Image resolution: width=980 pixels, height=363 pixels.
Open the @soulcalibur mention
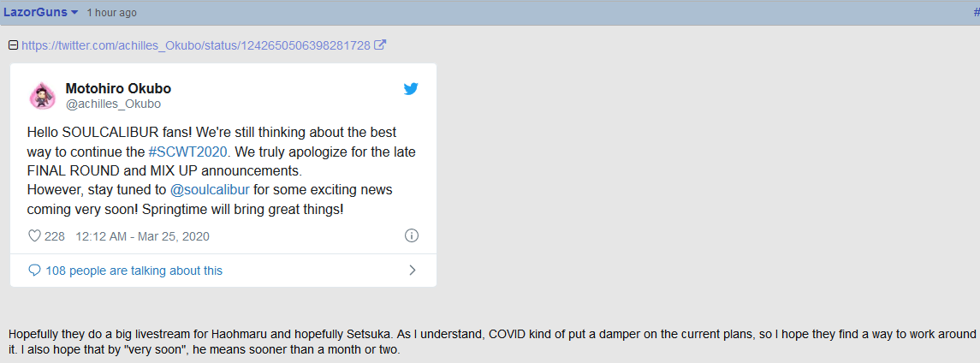[x=210, y=190]
